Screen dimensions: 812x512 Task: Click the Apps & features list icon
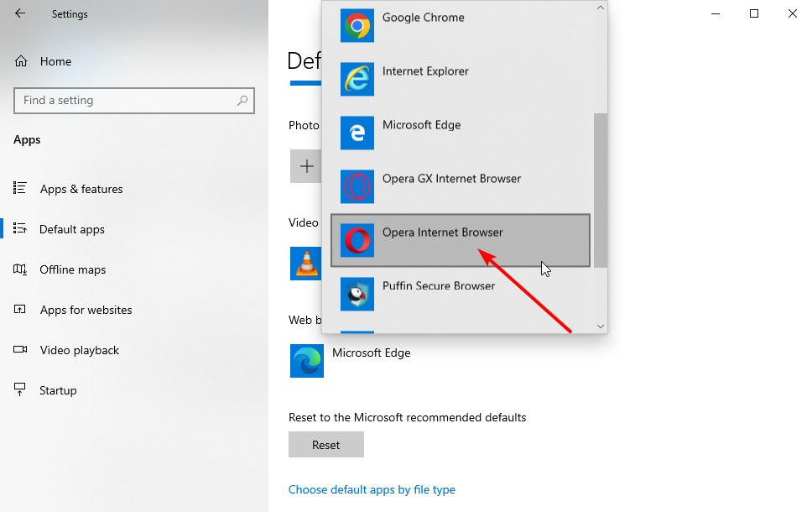19,188
